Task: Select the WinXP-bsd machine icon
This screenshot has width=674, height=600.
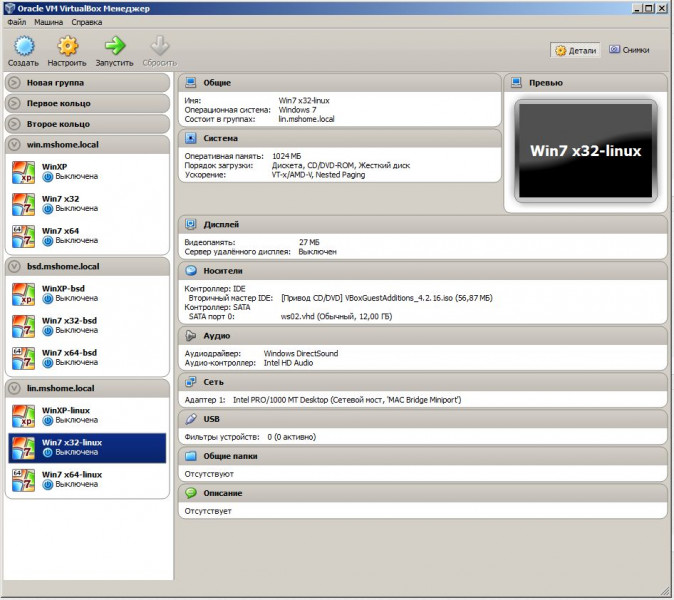Action: click(23, 294)
